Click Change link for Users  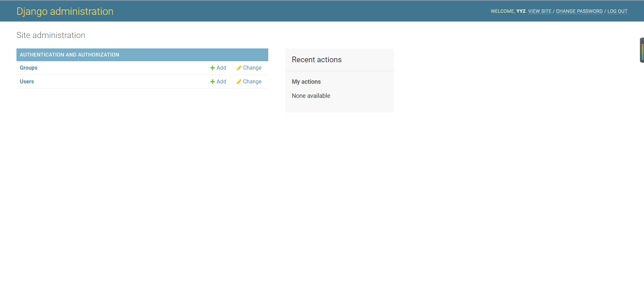(252, 81)
